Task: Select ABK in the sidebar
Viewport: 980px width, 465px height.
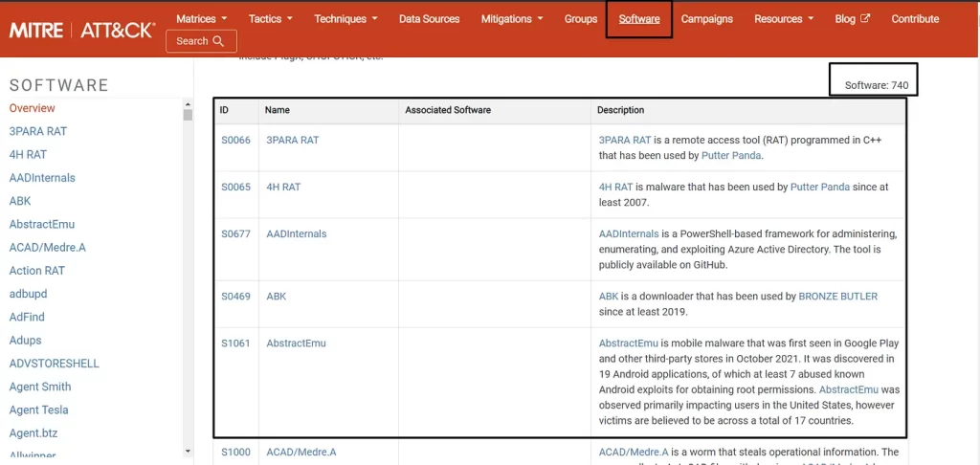Action: coord(20,201)
